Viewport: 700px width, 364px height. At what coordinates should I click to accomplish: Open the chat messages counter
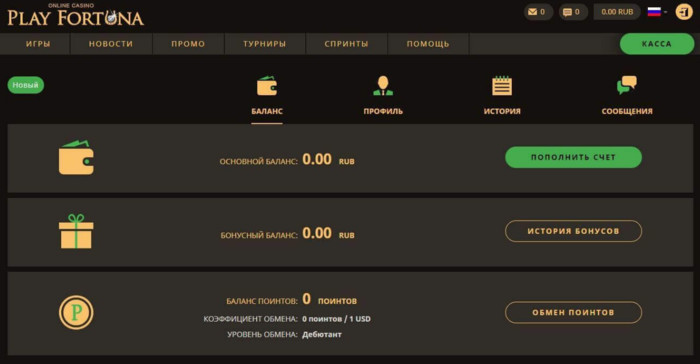pyautogui.click(x=573, y=12)
